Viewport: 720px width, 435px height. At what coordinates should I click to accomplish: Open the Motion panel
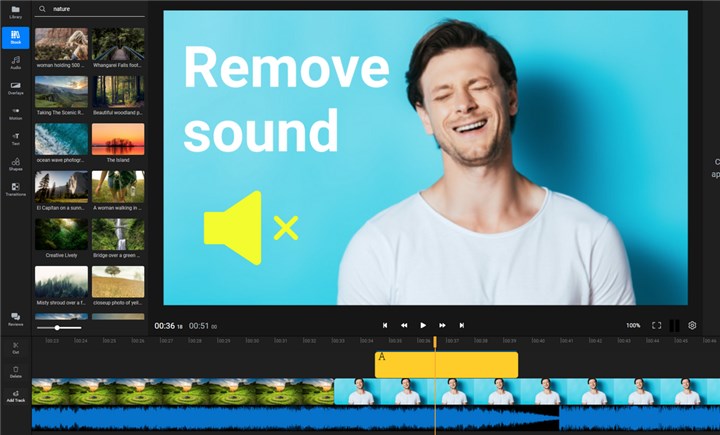pos(16,113)
